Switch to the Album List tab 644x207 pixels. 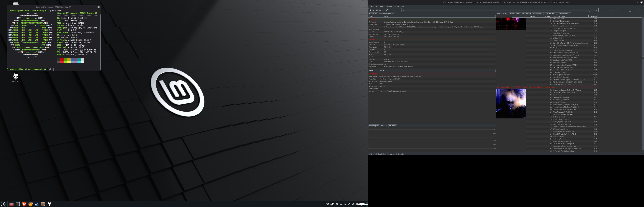(x=373, y=14)
